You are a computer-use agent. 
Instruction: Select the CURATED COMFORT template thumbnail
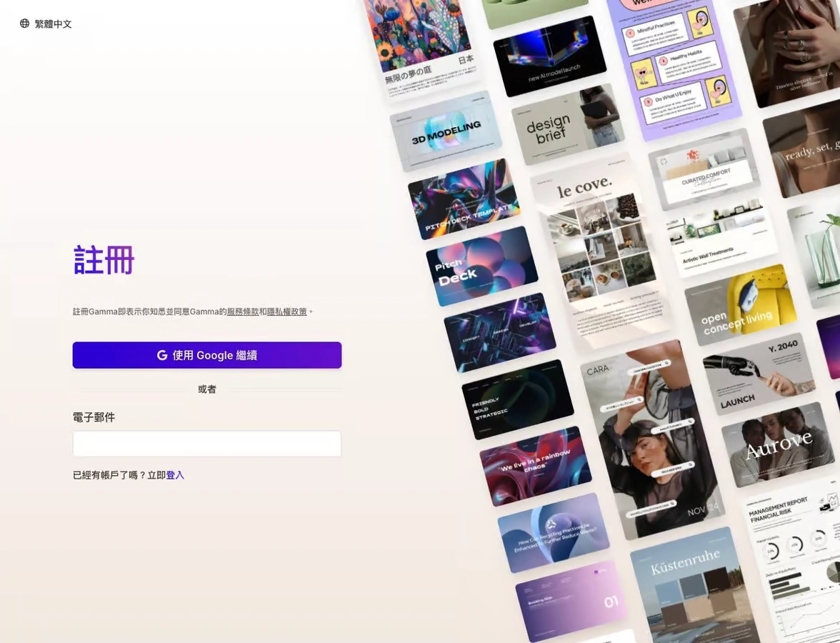click(704, 169)
